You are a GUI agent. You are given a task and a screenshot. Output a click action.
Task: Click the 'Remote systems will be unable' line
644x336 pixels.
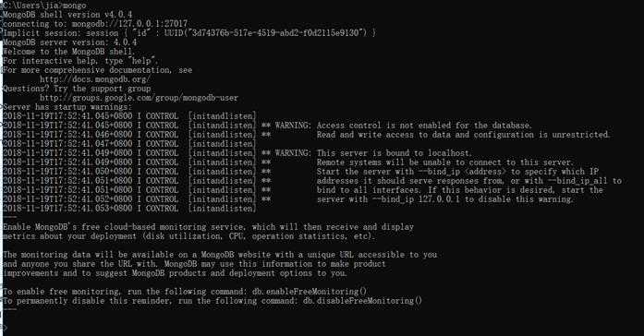[444, 162]
